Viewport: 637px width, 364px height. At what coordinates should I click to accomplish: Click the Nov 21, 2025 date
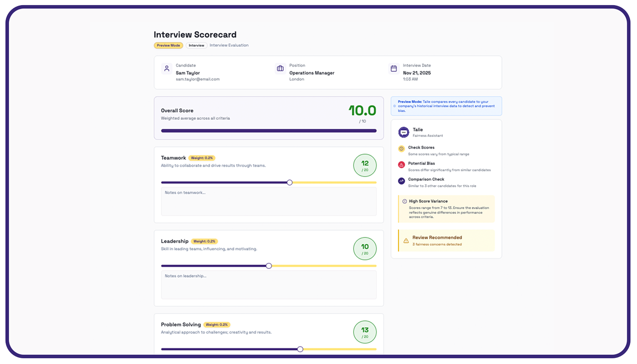[x=417, y=73]
